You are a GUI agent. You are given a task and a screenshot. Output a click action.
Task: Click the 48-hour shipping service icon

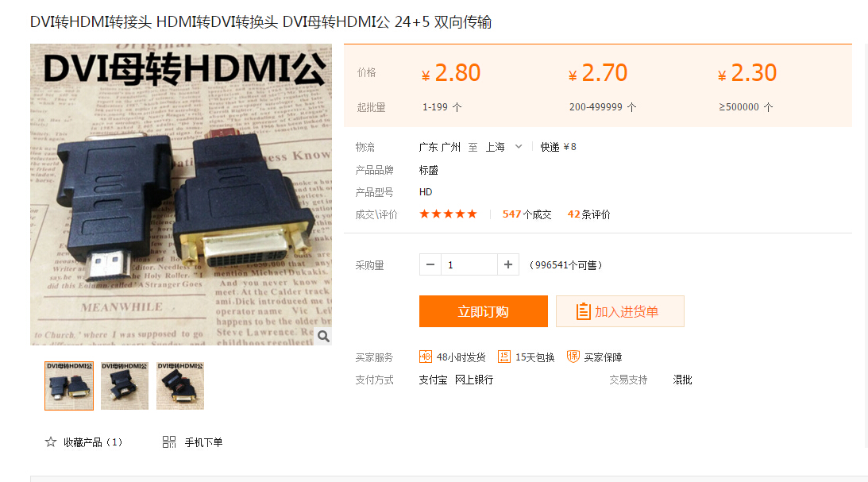pyautogui.click(x=425, y=357)
